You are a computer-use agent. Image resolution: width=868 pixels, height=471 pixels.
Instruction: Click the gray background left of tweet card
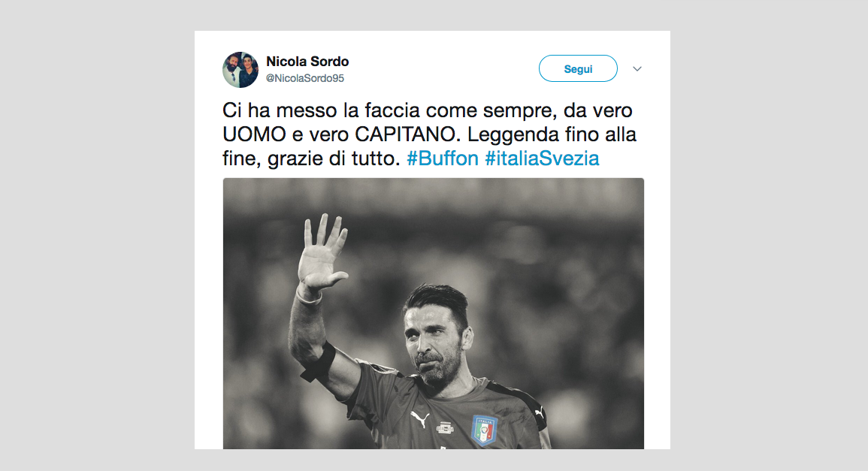(97, 235)
